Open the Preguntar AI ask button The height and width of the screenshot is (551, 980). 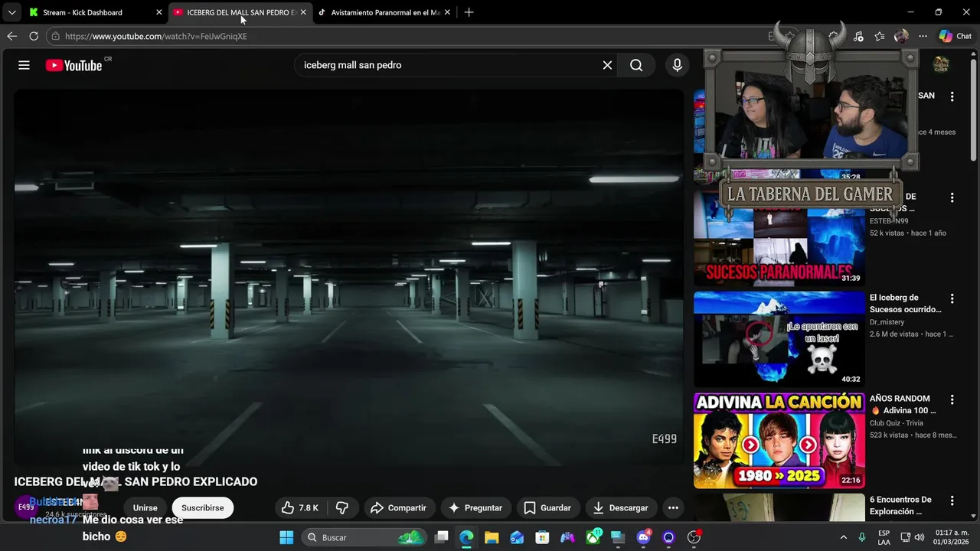tap(475, 507)
